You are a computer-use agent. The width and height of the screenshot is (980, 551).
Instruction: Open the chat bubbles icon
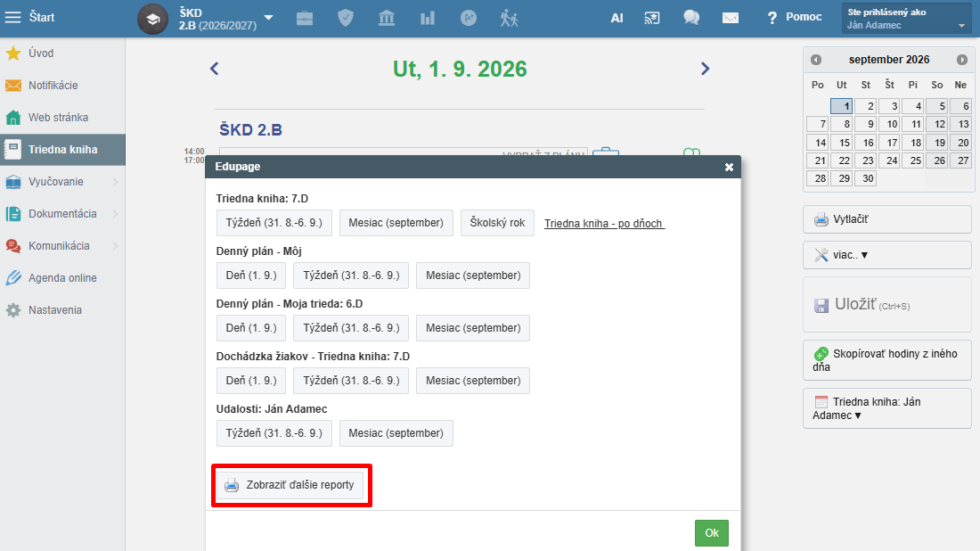click(x=691, y=18)
